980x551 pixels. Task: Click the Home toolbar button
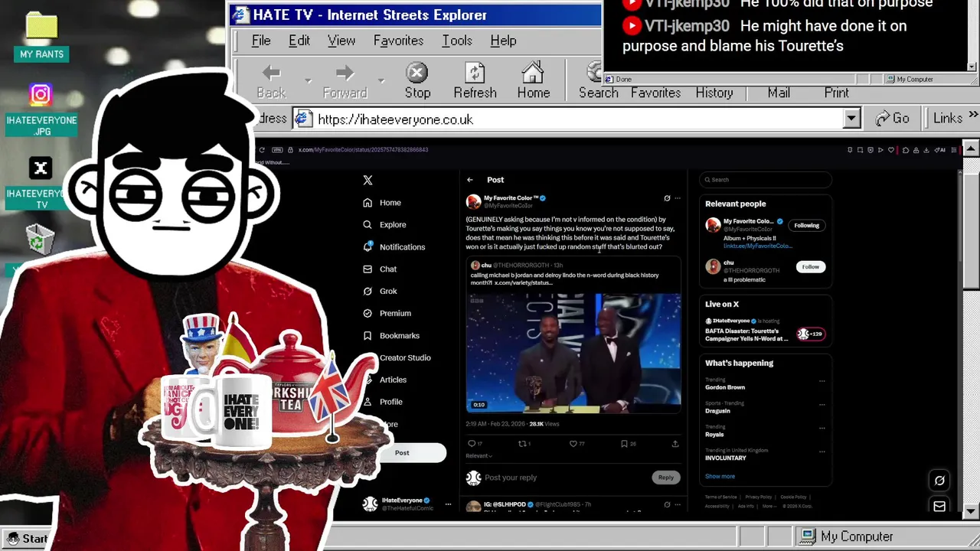[533, 81]
